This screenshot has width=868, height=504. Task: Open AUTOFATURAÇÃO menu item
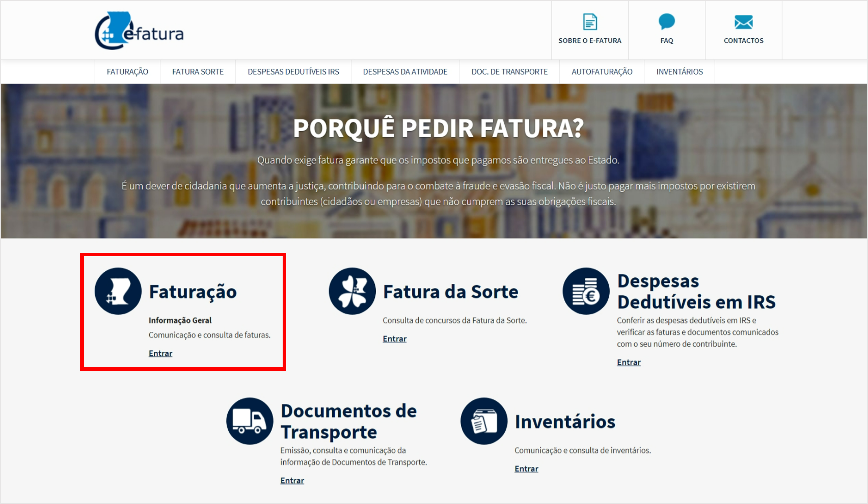[x=602, y=72]
